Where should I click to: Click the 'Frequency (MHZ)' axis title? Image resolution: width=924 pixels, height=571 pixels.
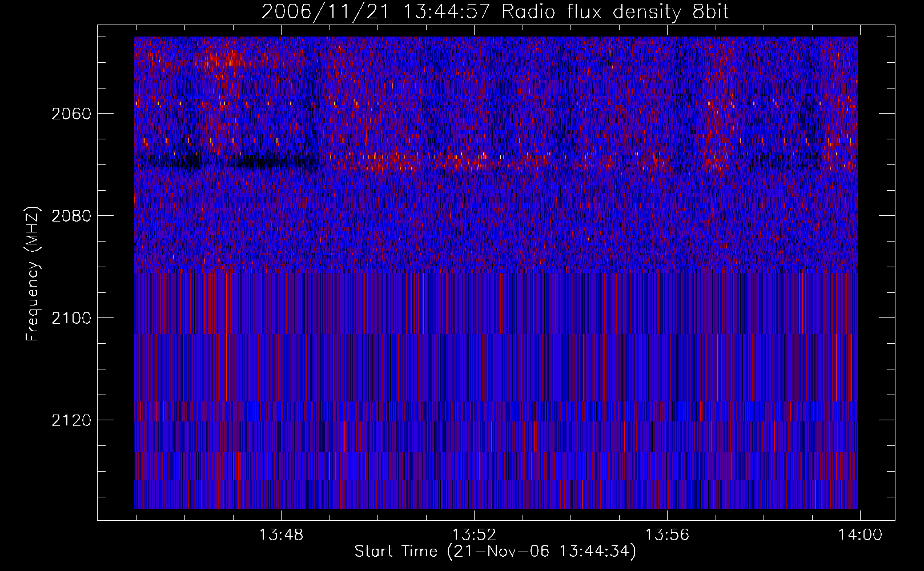33,274
